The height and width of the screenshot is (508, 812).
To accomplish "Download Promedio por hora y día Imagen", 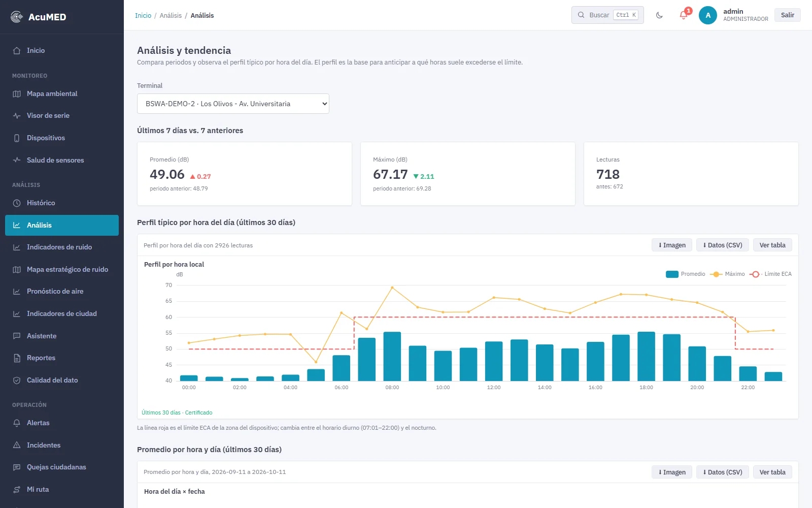I will (672, 472).
